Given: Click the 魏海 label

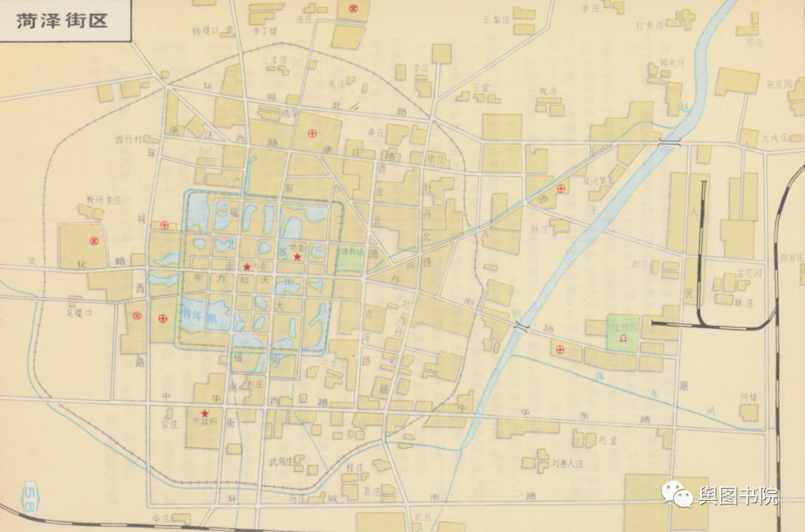Looking at the screenshot, I should click(x=548, y=92).
